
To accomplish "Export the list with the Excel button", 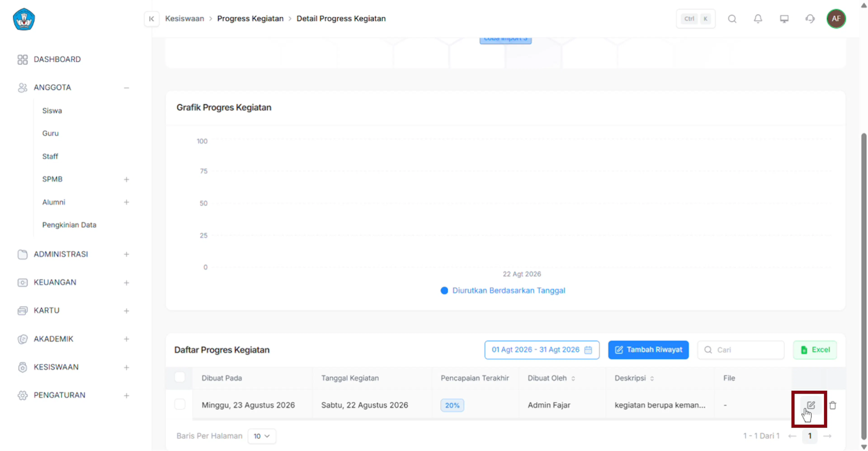I will [x=815, y=350].
